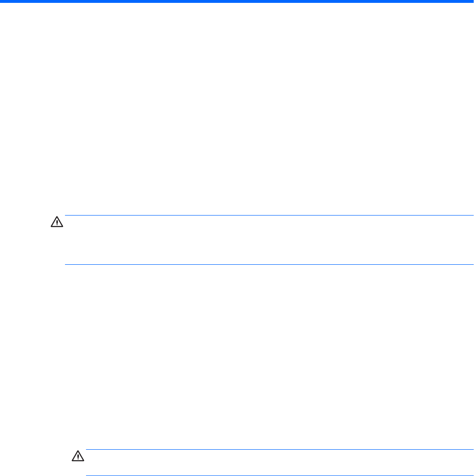Click inside the upper caution note area
The image size is (474, 476).
click(x=269, y=240)
